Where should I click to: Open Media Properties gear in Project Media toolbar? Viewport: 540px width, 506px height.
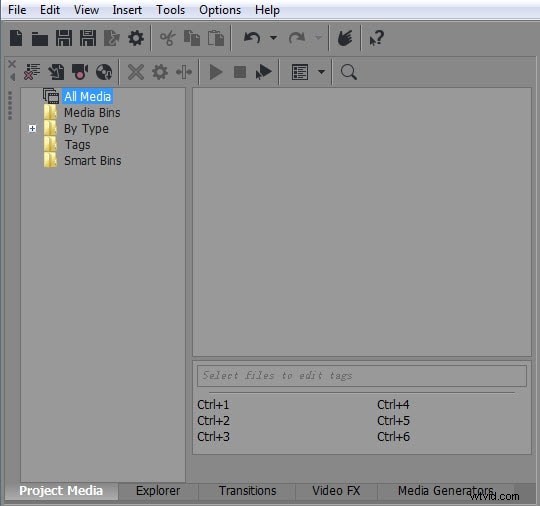[x=160, y=72]
